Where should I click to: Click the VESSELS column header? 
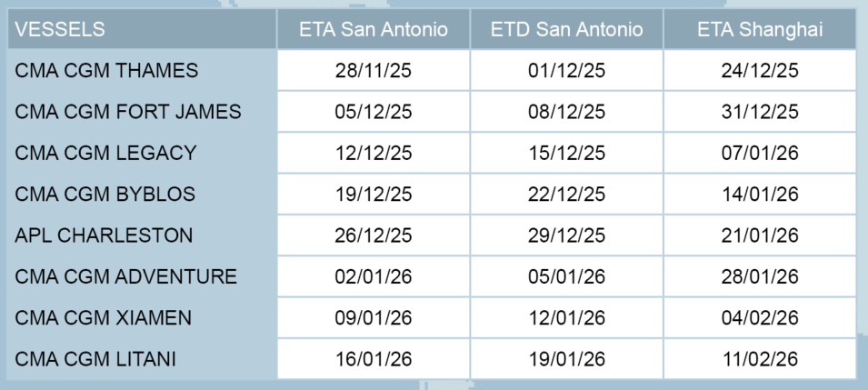click(60, 29)
